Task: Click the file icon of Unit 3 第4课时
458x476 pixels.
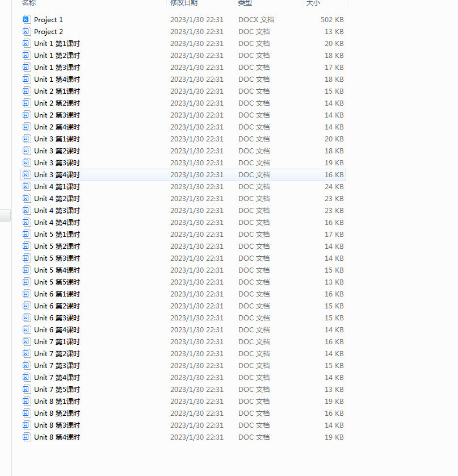Action: pyautogui.click(x=26, y=174)
